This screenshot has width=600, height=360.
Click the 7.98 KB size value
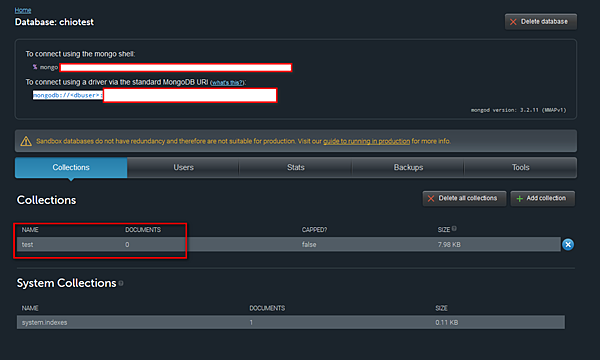tap(449, 244)
